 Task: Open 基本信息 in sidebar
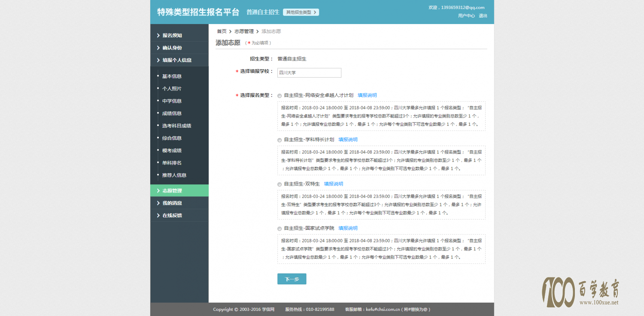coord(172,76)
